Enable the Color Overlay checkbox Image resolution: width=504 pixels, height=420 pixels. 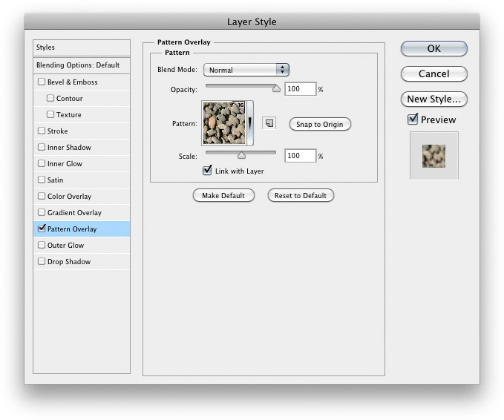click(42, 196)
